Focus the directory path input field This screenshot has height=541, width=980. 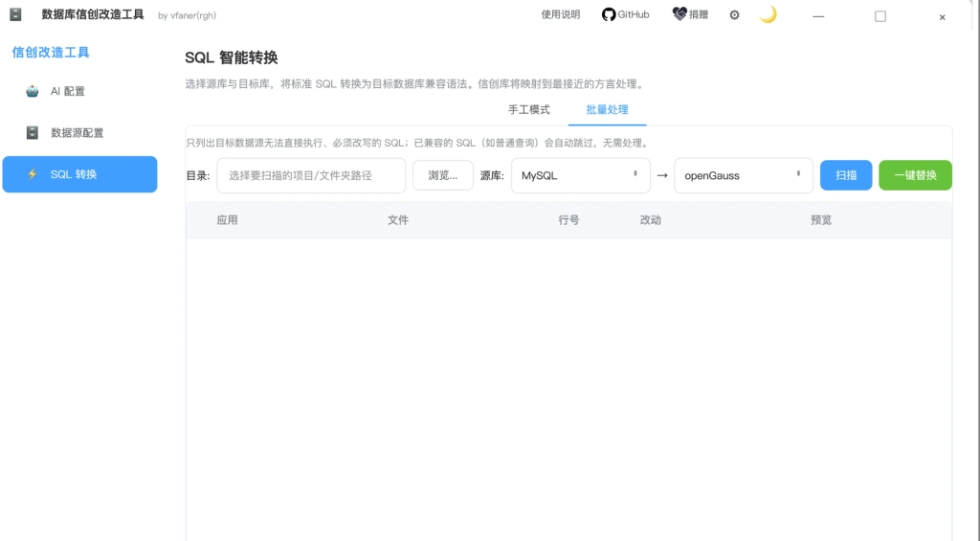tap(311, 176)
